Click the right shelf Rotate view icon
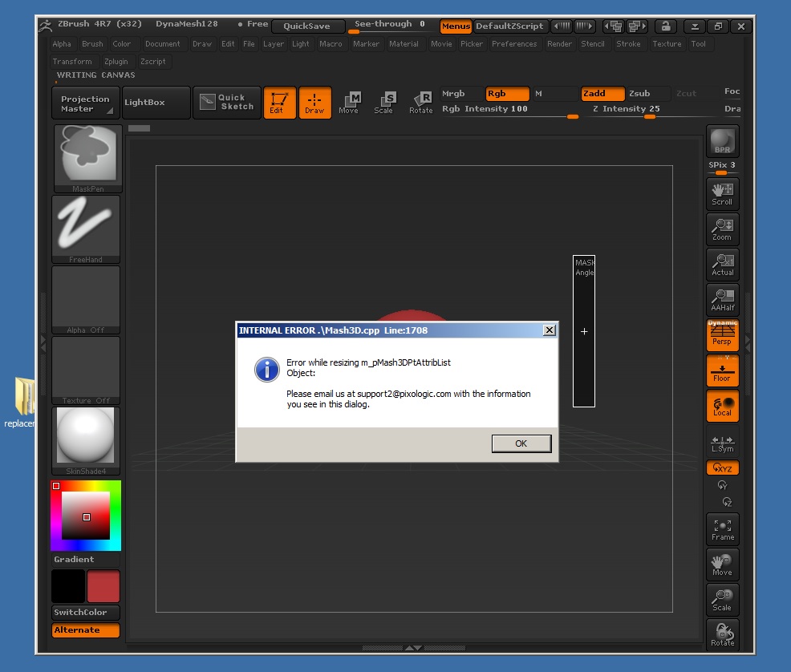The image size is (791, 672). [722, 634]
